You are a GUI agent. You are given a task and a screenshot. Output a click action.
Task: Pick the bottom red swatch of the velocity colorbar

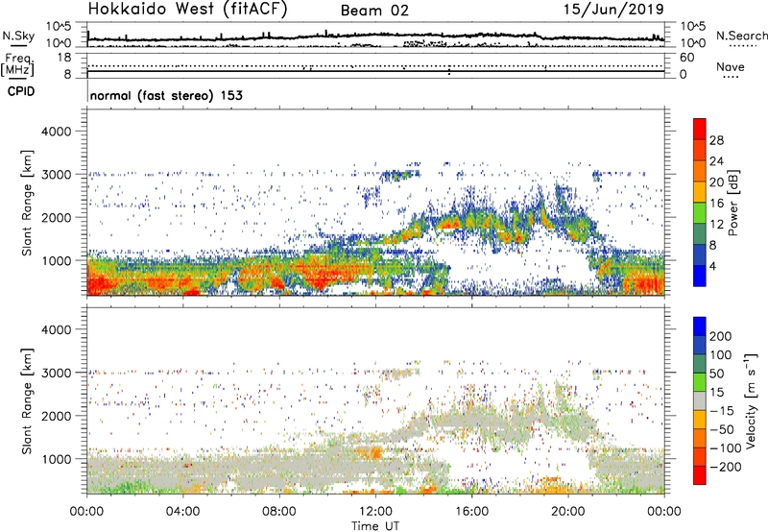coord(700,475)
